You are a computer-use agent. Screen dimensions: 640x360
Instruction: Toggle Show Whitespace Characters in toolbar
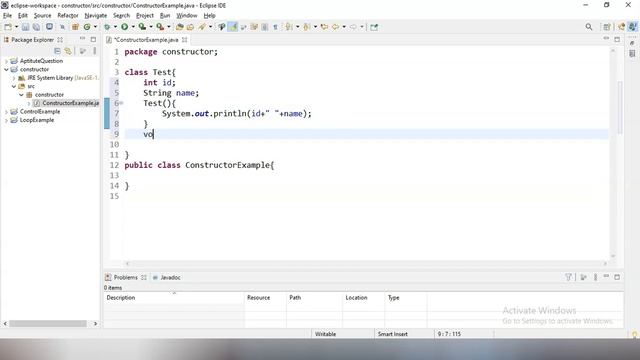pos(276,27)
